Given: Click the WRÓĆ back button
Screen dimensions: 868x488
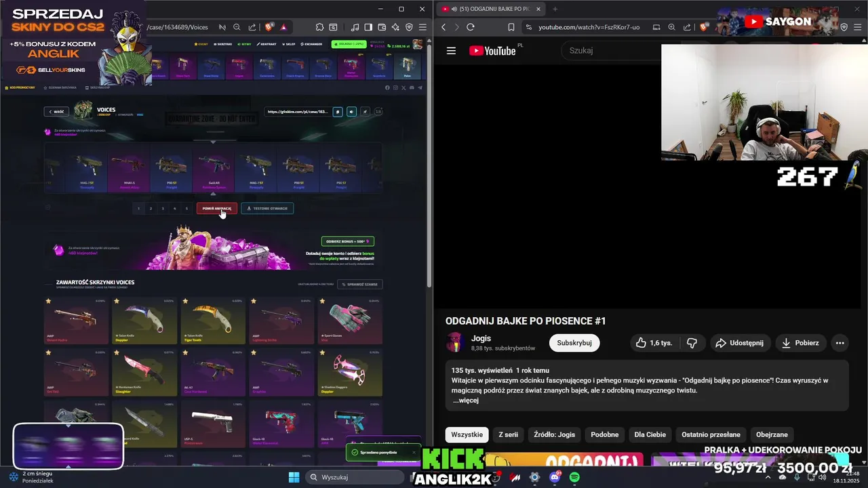Looking at the screenshot, I should 56,112.
